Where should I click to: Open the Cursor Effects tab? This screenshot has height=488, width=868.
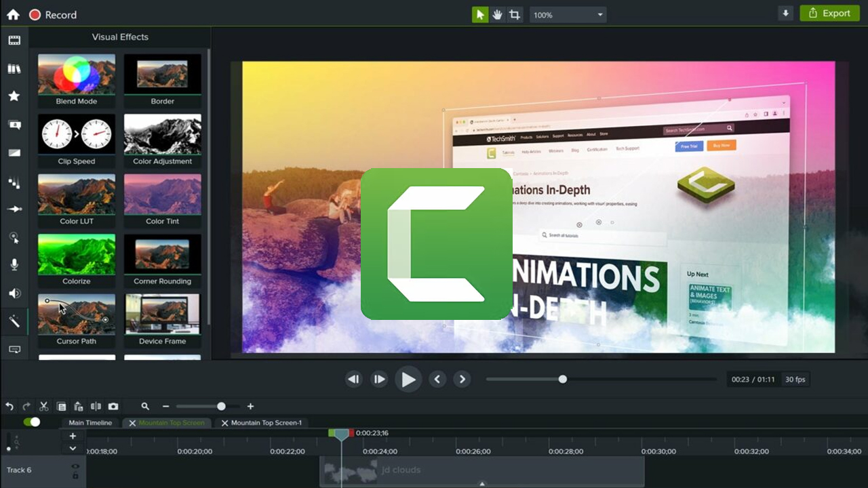click(x=14, y=237)
